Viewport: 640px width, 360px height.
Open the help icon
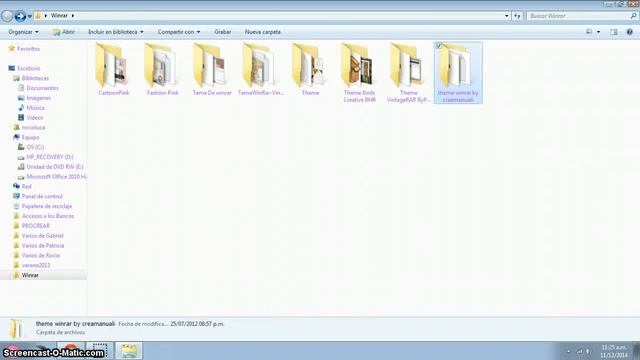[630, 32]
